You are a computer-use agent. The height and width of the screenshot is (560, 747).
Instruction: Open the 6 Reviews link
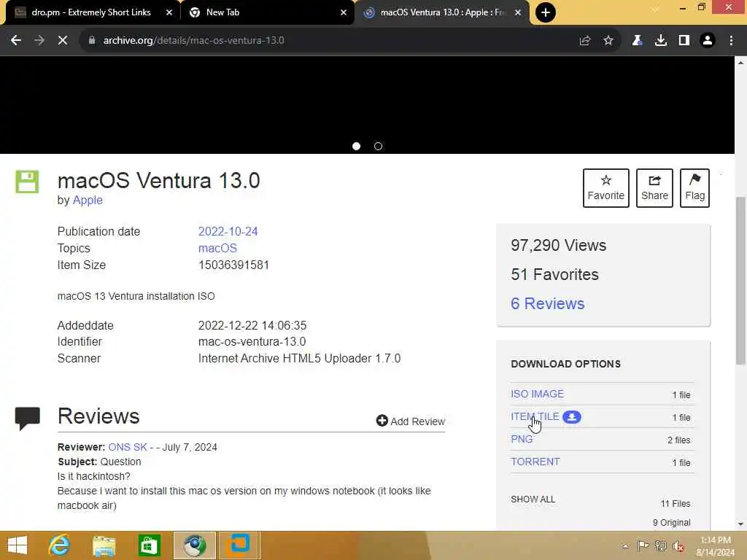[547, 303]
